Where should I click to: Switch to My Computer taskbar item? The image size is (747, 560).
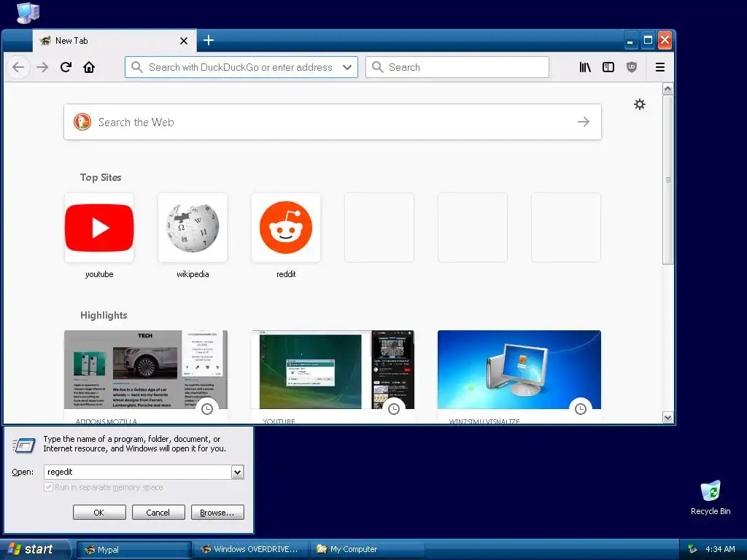(x=368, y=550)
